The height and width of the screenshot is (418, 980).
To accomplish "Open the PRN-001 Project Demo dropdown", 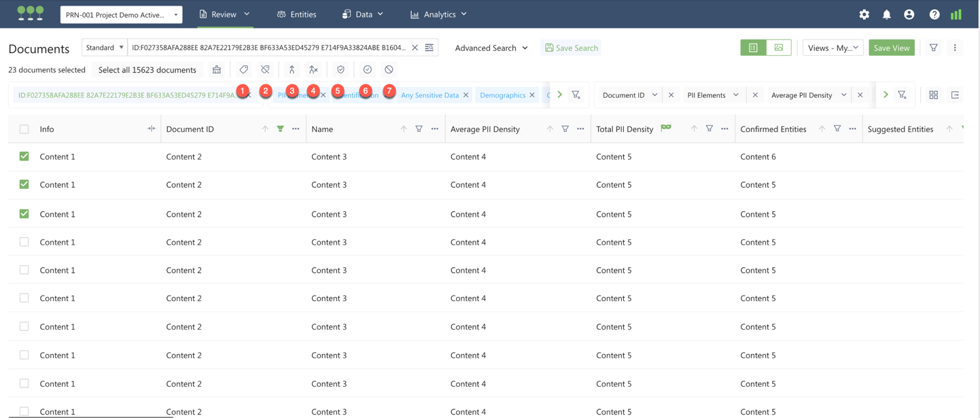I will (121, 14).
